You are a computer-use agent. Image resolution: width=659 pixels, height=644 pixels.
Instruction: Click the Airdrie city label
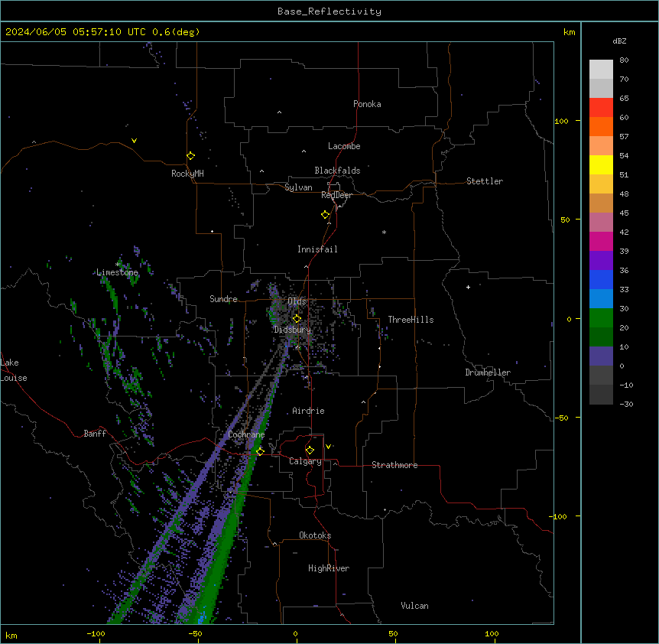pyautogui.click(x=308, y=411)
